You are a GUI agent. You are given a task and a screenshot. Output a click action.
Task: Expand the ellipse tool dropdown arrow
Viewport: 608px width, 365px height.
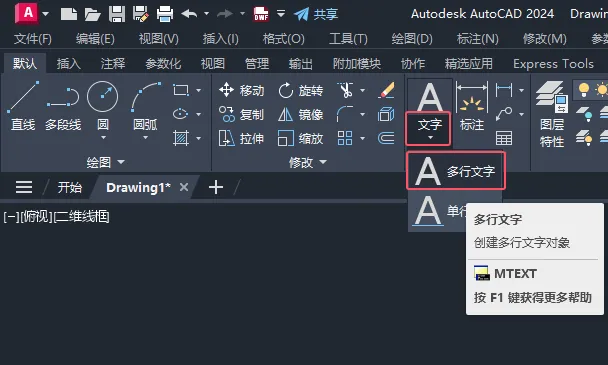click(199, 114)
